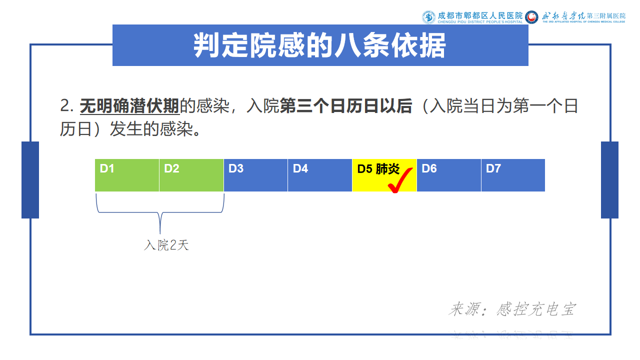Click the 入院2天 label under the bracket
This screenshot has width=640, height=360.
tap(166, 245)
